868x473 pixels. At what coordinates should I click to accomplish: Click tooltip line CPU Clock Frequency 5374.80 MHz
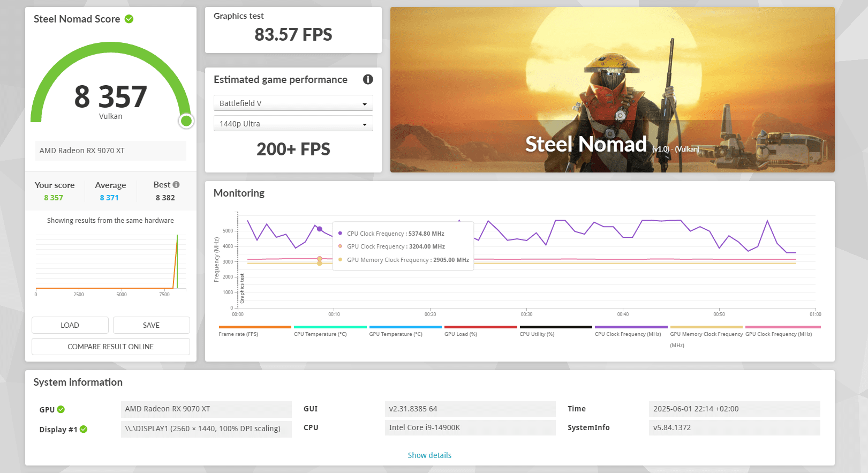395,234
